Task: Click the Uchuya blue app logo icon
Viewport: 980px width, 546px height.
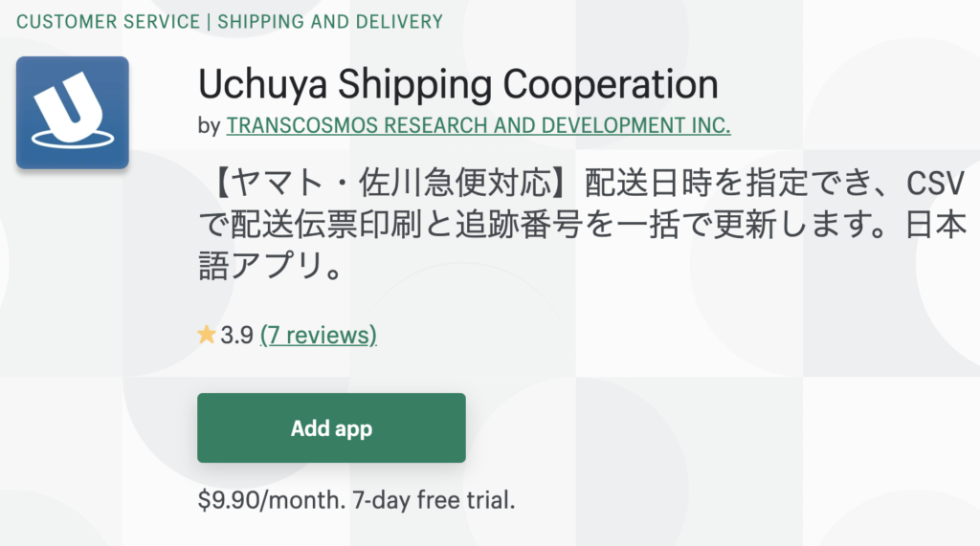Action: coord(73,113)
